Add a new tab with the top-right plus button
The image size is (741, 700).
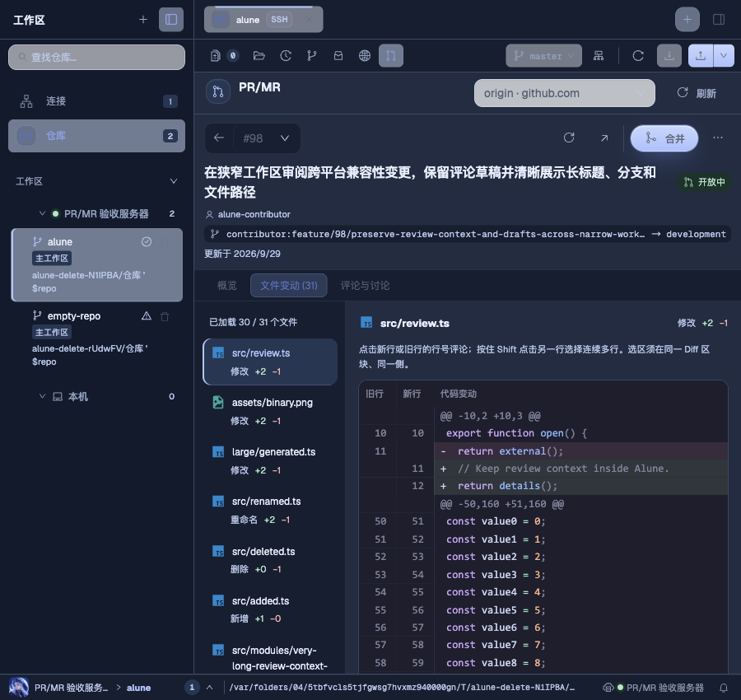(687, 20)
